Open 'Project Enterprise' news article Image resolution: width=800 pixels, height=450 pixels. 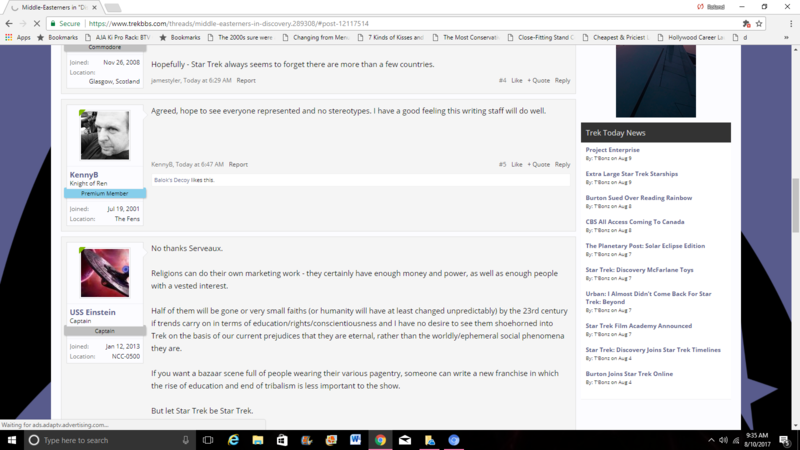pos(612,149)
